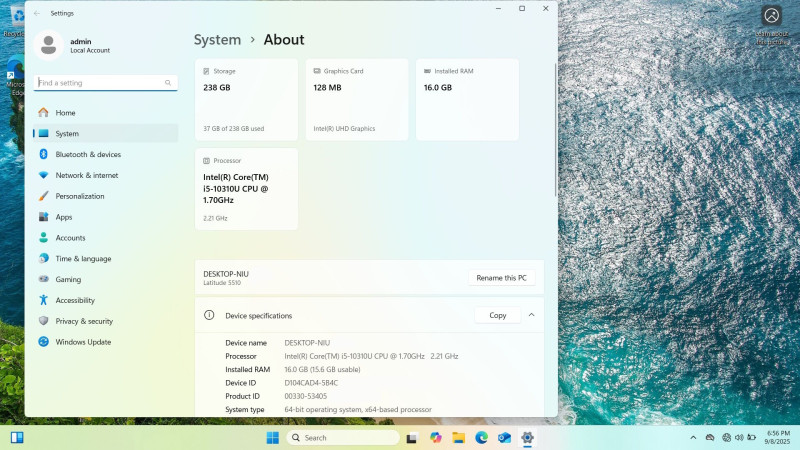
Task: Show hidden system tray icons
Action: point(693,438)
